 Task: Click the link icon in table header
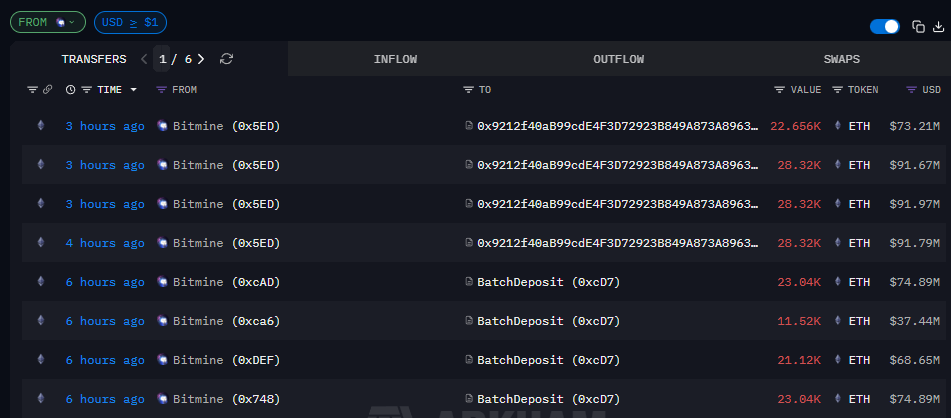click(x=48, y=89)
